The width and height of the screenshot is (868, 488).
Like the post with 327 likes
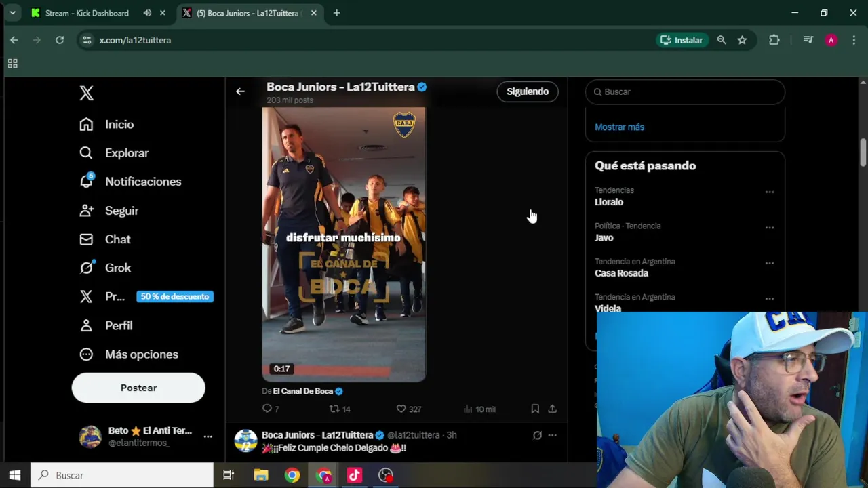tap(409, 409)
